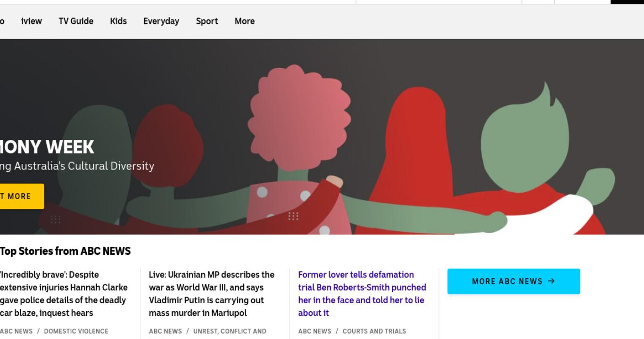Open the Hannah Clarke inquest story
The height and width of the screenshot is (339, 644).
click(64, 294)
